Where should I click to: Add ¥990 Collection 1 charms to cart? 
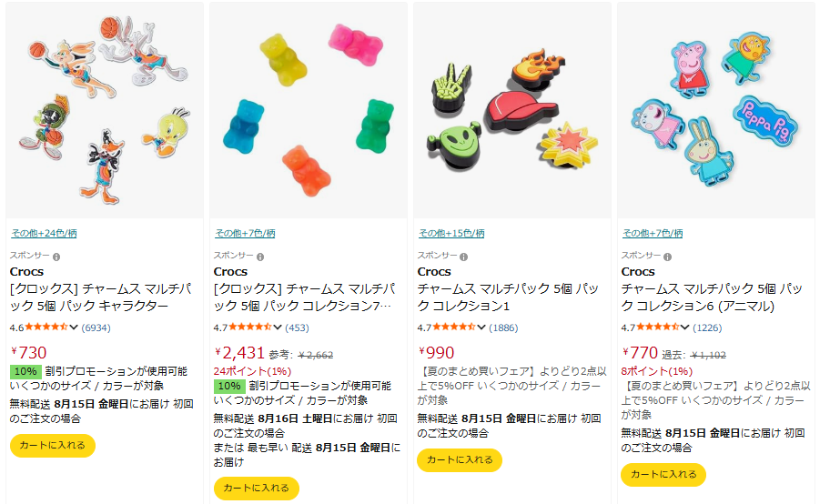coord(460,460)
